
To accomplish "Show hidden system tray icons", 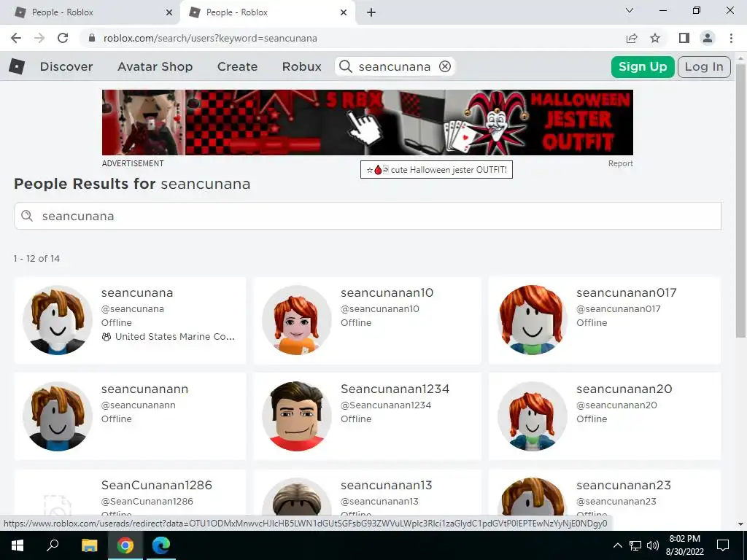I will (x=617, y=545).
